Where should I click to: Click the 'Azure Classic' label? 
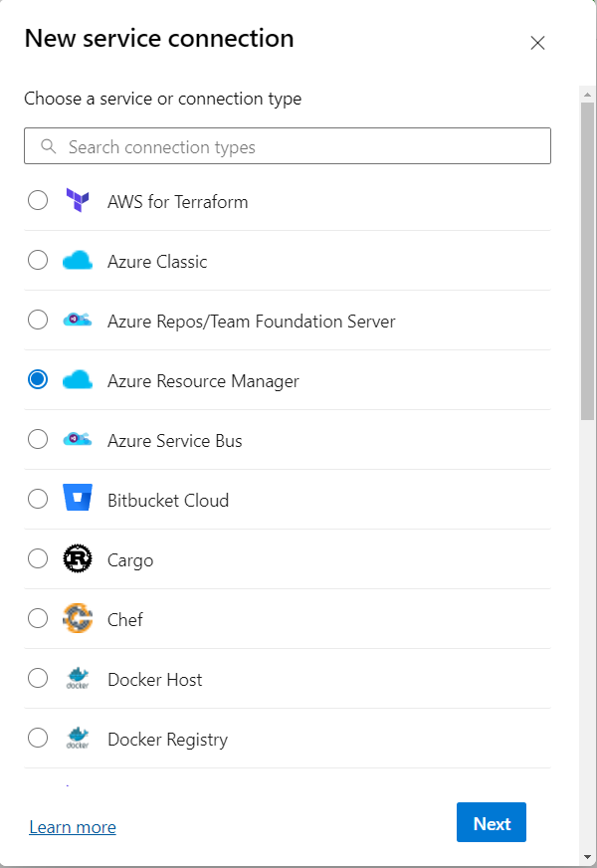click(157, 261)
